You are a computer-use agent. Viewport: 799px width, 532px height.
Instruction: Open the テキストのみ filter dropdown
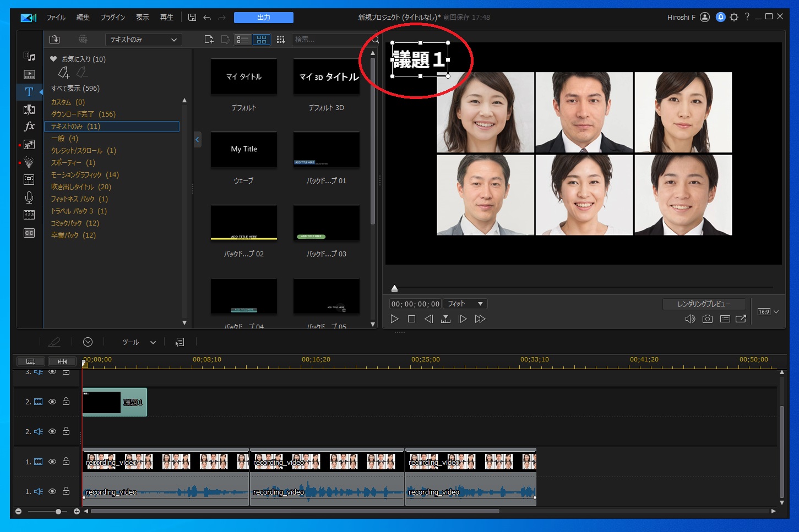143,40
